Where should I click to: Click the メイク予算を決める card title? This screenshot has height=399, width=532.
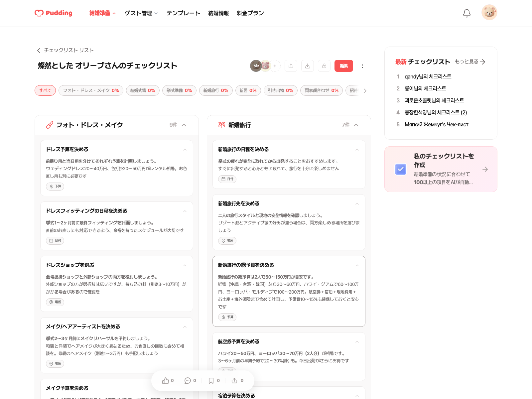click(x=67, y=388)
